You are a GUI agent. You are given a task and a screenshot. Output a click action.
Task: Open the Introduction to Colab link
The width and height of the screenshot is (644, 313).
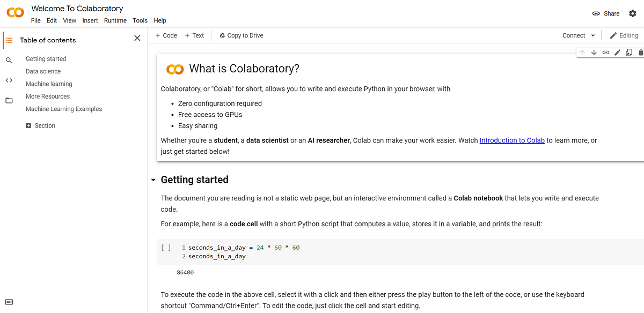coord(511,140)
